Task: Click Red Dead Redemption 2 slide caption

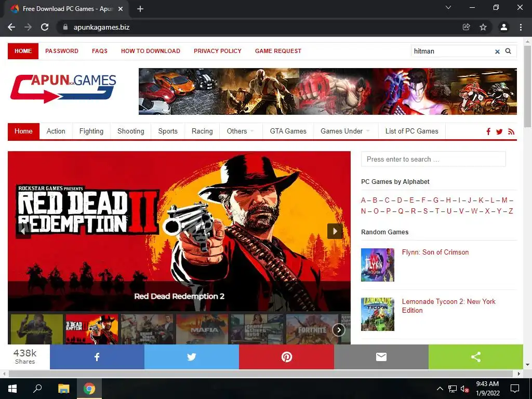Action: pos(179,296)
